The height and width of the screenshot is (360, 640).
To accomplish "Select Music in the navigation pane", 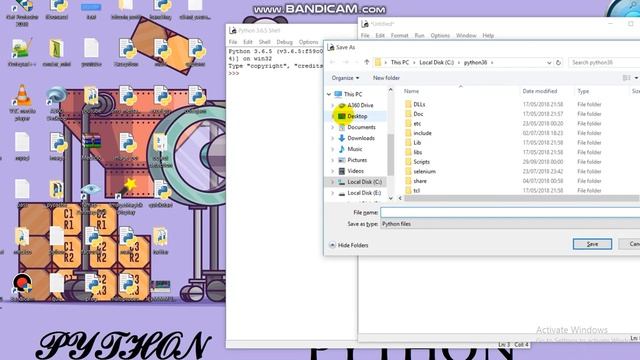I will coord(355,149).
